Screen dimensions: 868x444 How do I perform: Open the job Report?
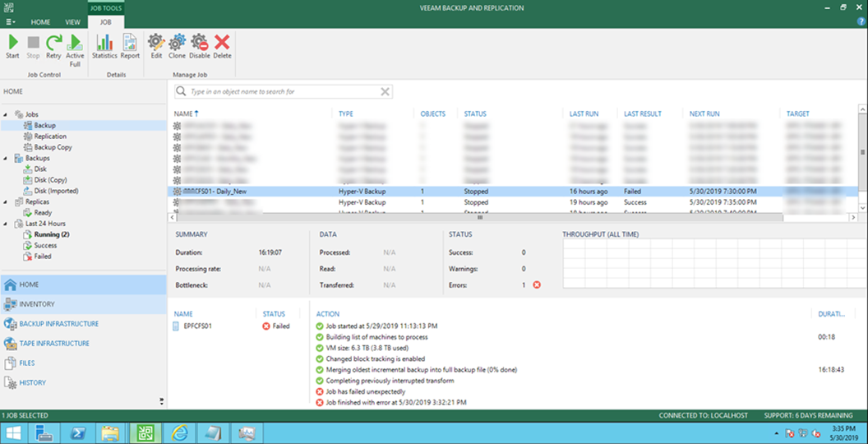pyautogui.click(x=130, y=47)
